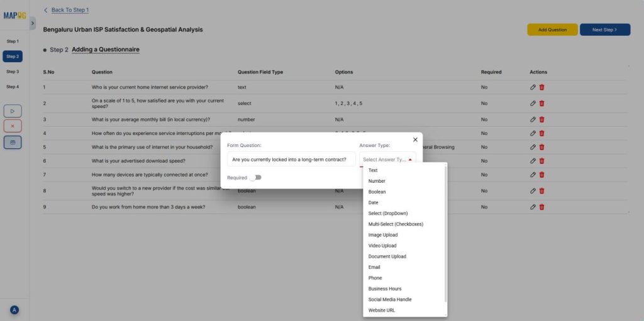Screen dimensions: 644x321
Task: Delete question 5 about primary internet use
Action: 541,147
